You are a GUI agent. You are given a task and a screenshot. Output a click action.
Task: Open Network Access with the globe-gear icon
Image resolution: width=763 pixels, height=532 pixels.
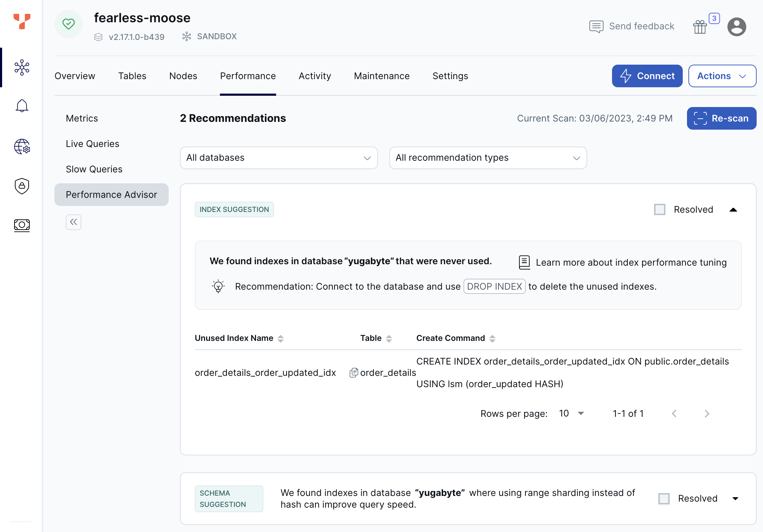point(22,147)
